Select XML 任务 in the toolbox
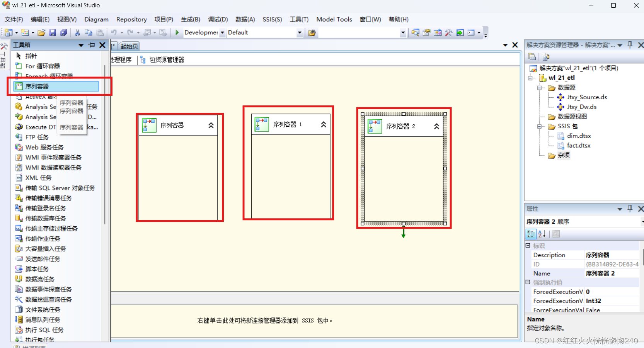Image resolution: width=644 pixels, height=348 pixels. 57,178
